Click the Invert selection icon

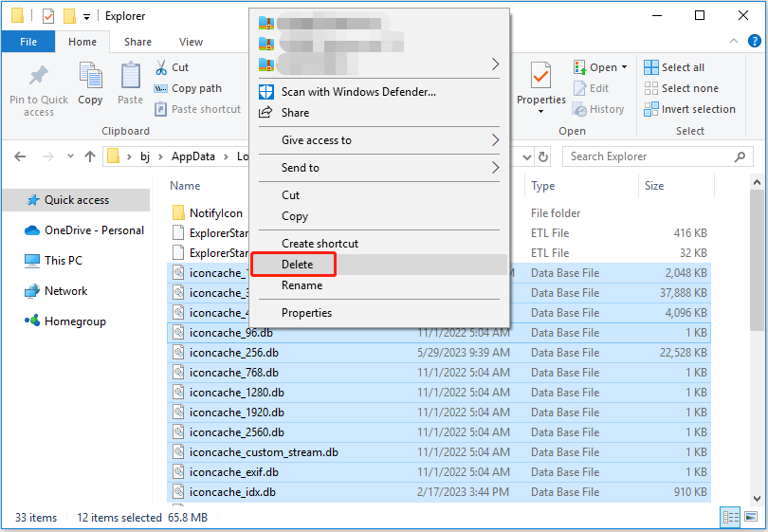[x=651, y=109]
